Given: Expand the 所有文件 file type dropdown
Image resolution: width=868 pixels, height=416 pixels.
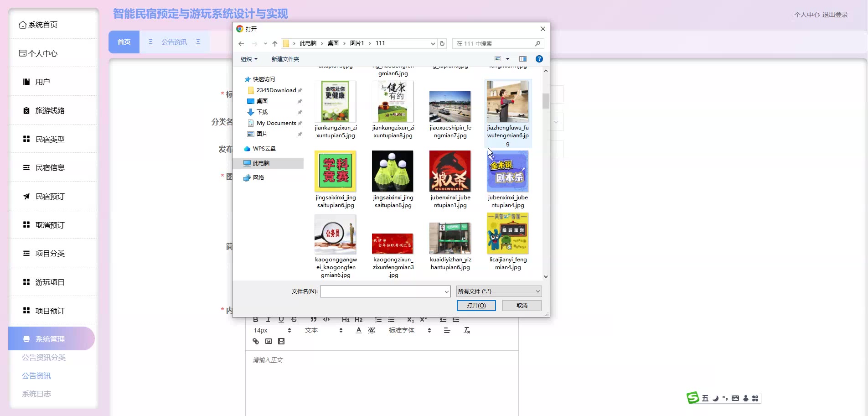Looking at the screenshot, I should tap(499, 291).
